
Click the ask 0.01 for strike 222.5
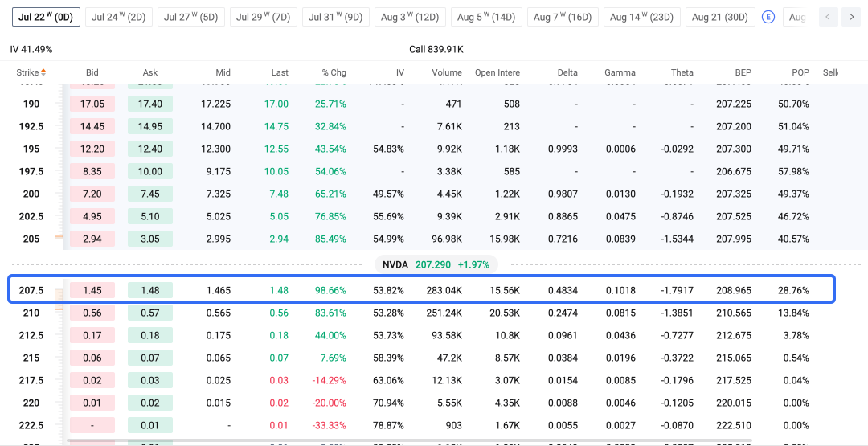150,426
